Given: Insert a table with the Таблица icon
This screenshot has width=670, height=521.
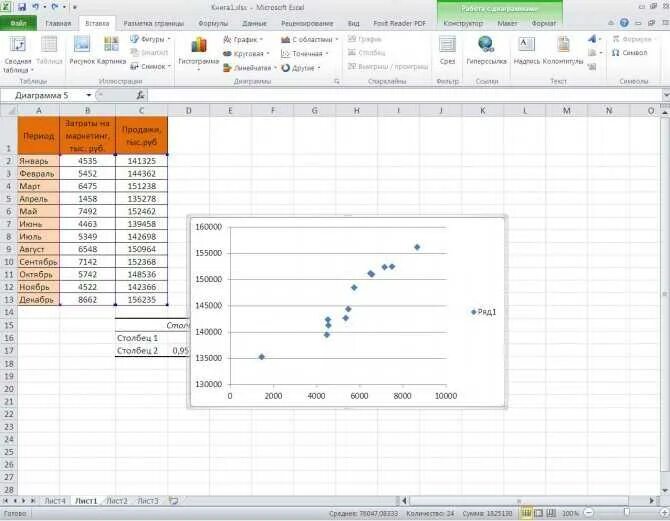Looking at the screenshot, I should (x=49, y=51).
